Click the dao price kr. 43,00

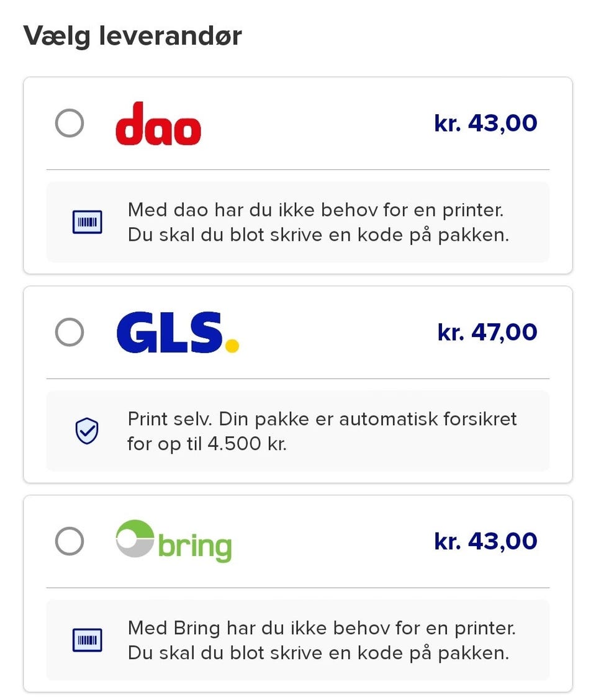pyautogui.click(x=485, y=123)
